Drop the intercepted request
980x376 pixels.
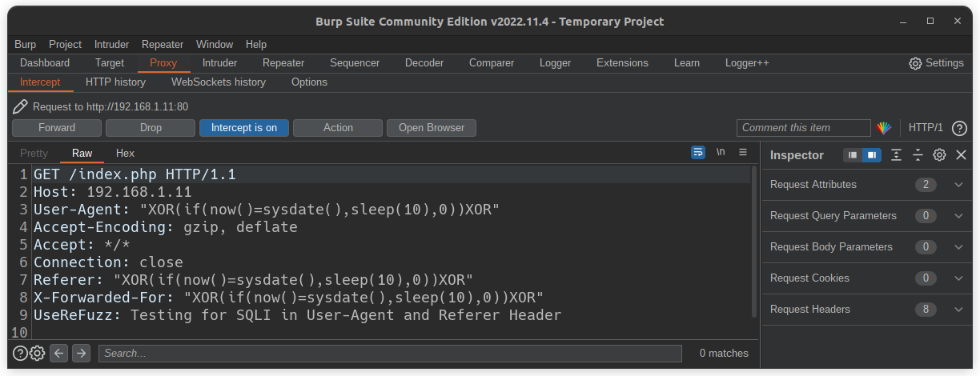pyautogui.click(x=151, y=128)
